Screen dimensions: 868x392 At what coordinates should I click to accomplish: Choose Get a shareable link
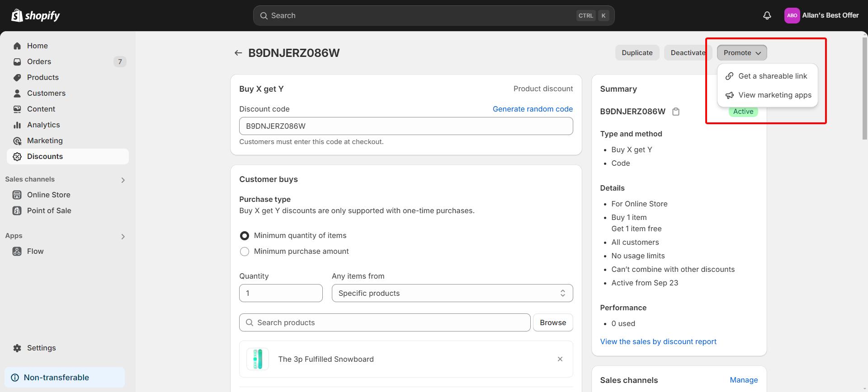click(x=772, y=76)
